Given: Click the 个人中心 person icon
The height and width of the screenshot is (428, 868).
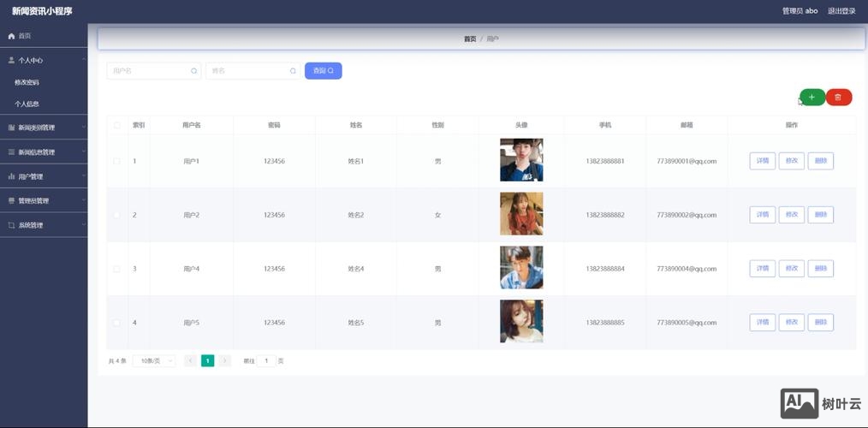Looking at the screenshot, I should click(11, 61).
